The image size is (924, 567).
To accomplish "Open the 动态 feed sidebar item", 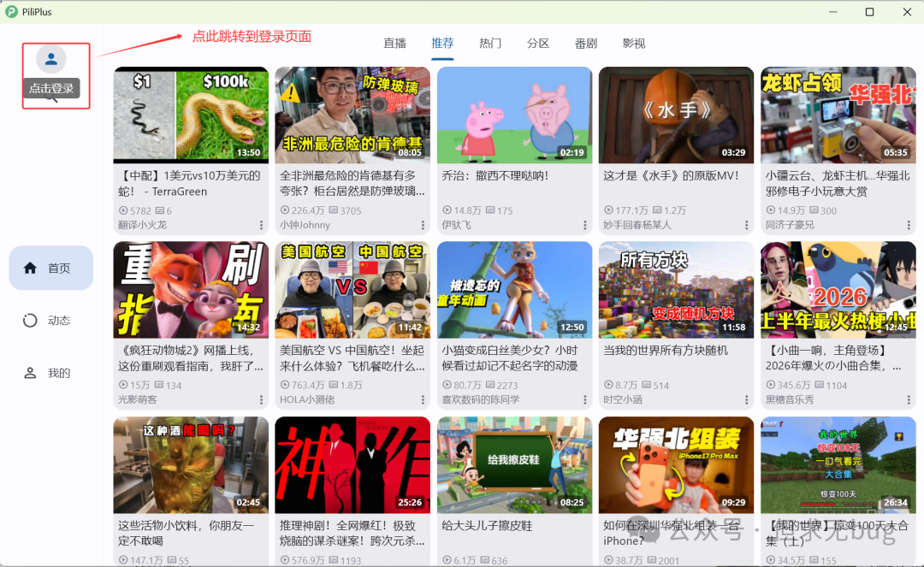I will pos(50,321).
